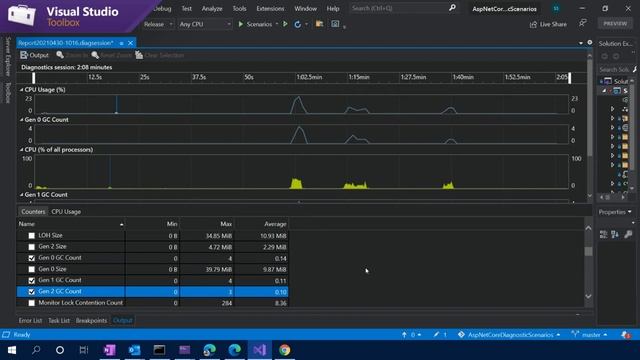
Task: Check the Gen 2 Size counter
Action: tap(31, 247)
